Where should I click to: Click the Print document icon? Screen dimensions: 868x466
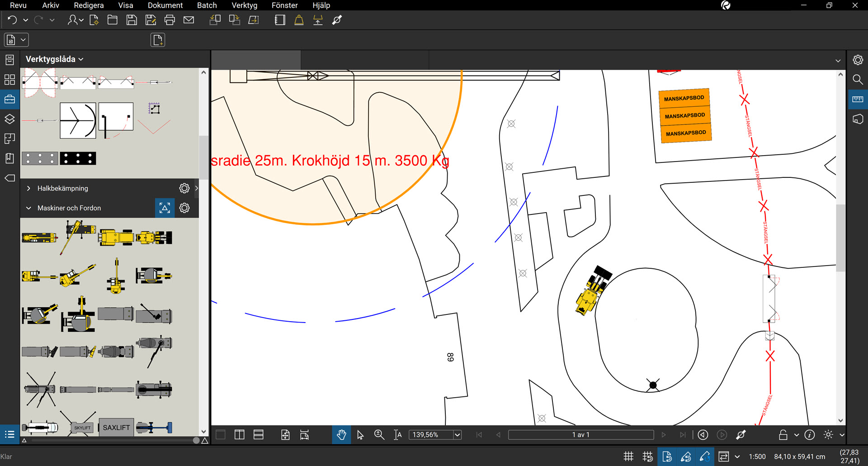click(x=170, y=19)
